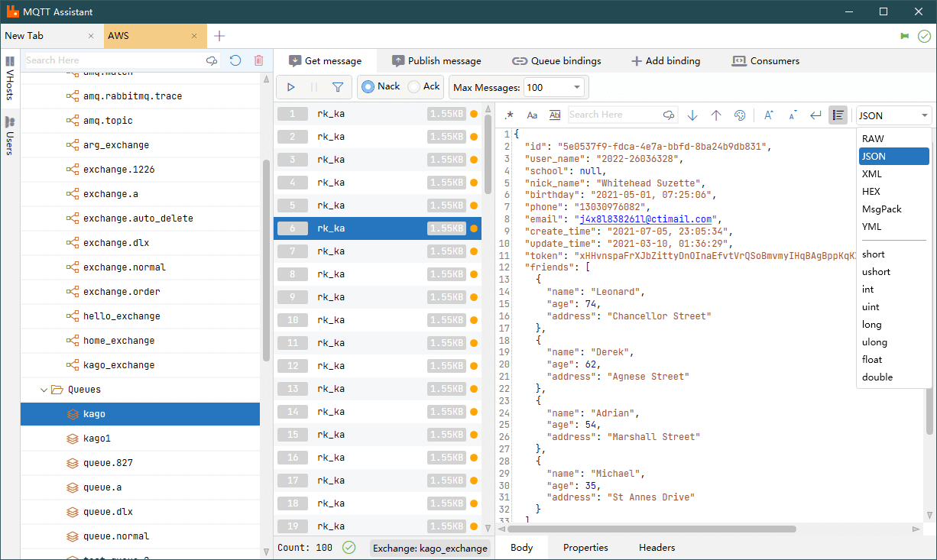Click the red trash delete icon
Image resolution: width=937 pixels, height=560 pixels.
click(x=258, y=60)
